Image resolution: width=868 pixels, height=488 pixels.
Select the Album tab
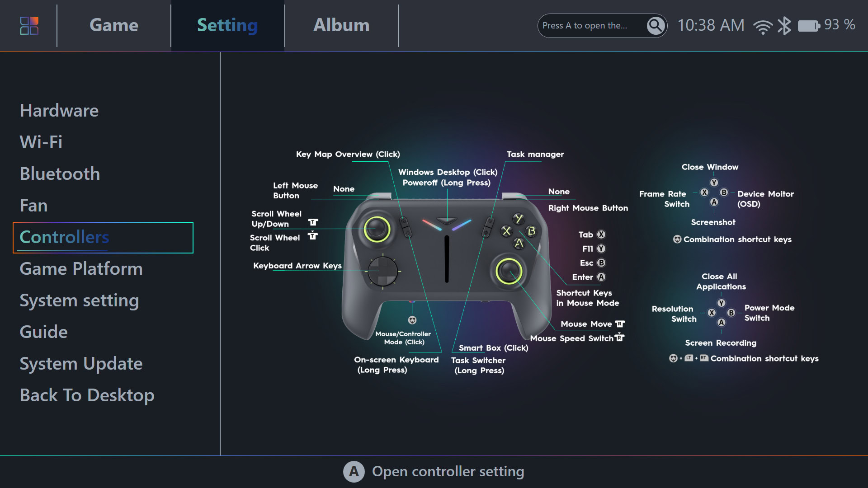[x=340, y=25]
